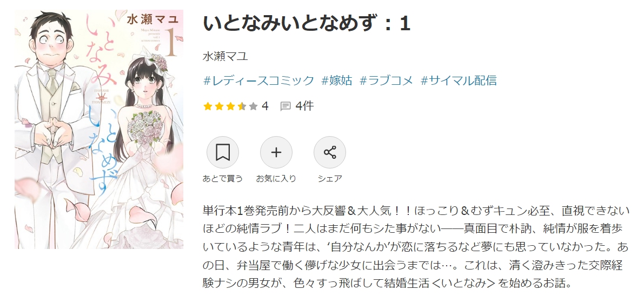The height and width of the screenshot is (303, 644).
Task: Open the share icon button
Action: point(330,152)
